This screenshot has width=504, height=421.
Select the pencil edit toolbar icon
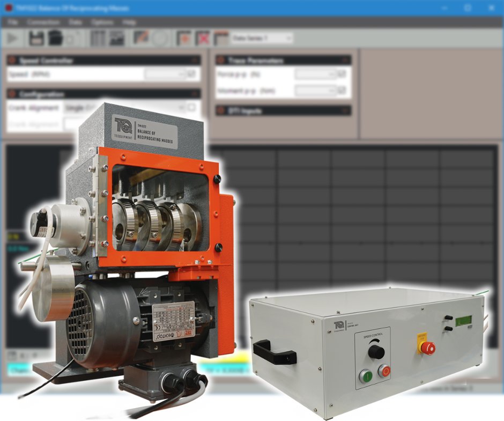[x=141, y=38]
